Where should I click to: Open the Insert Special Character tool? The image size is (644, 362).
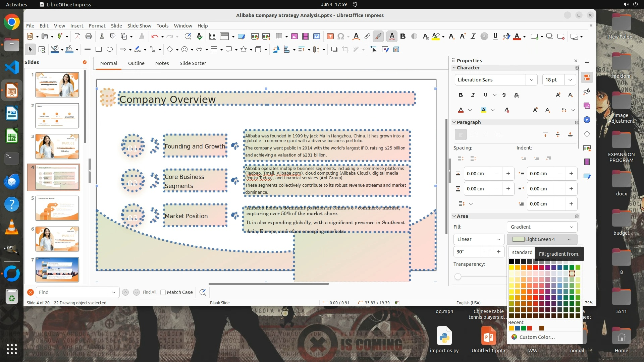(341, 37)
